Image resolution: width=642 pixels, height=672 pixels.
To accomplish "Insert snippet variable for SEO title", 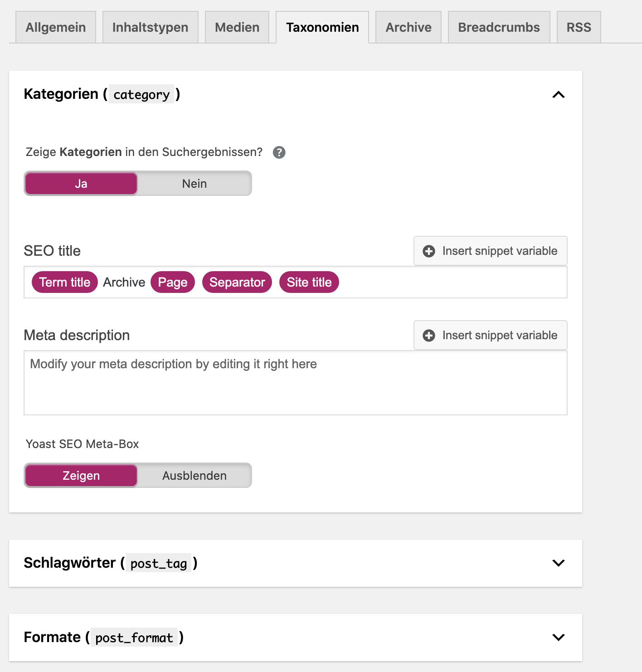I will (491, 251).
